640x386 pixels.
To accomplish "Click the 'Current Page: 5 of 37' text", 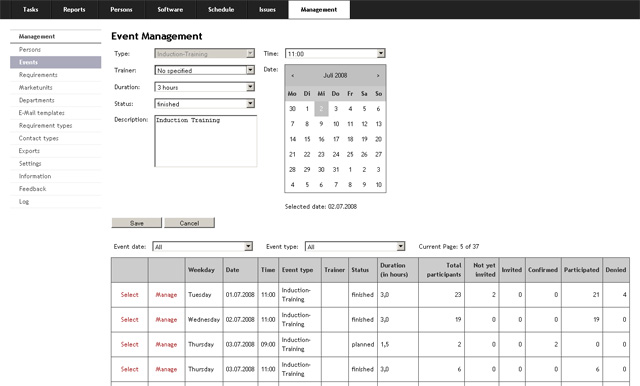I will [x=449, y=247].
